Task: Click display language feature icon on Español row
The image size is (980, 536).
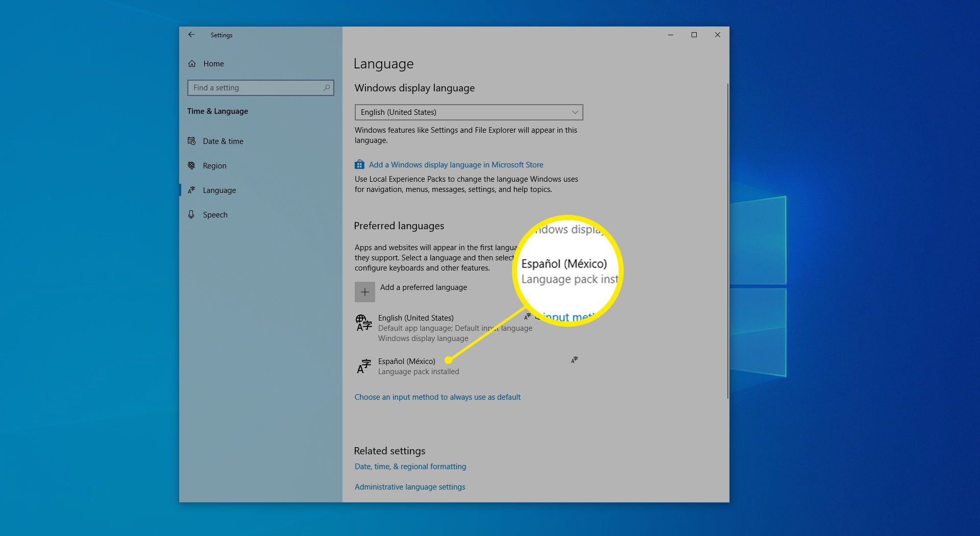Action: pos(574,360)
